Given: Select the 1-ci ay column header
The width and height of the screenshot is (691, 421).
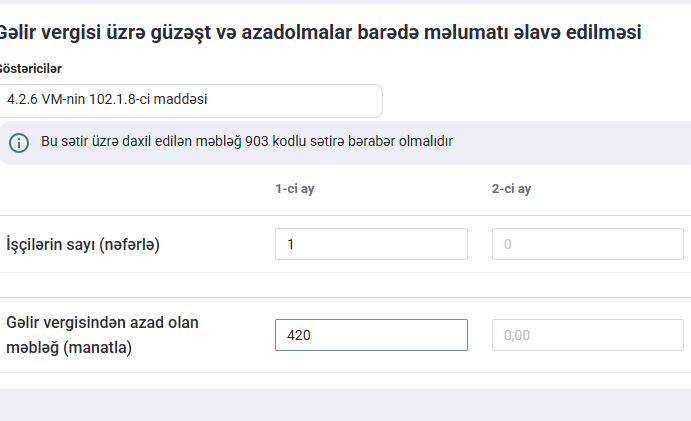Looking at the screenshot, I should pos(295,189).
